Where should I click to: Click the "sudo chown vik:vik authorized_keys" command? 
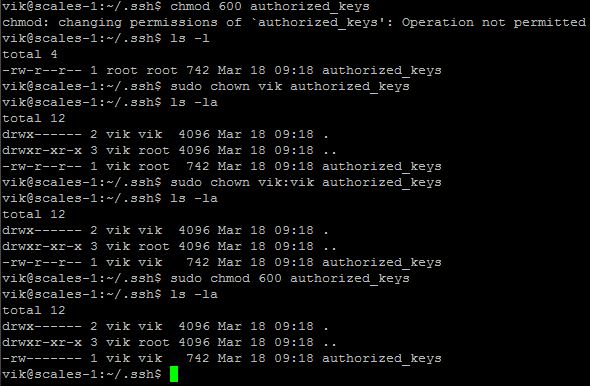point(306,182)
